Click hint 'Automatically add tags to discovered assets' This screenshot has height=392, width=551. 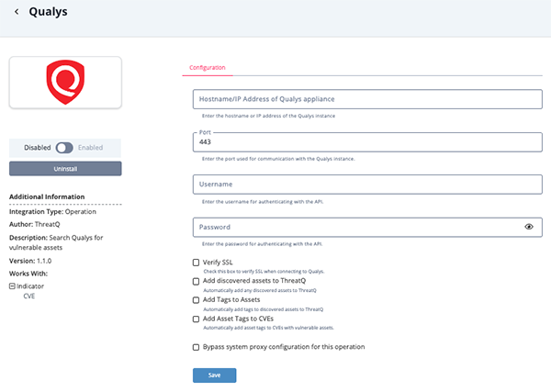pos(264,309)
